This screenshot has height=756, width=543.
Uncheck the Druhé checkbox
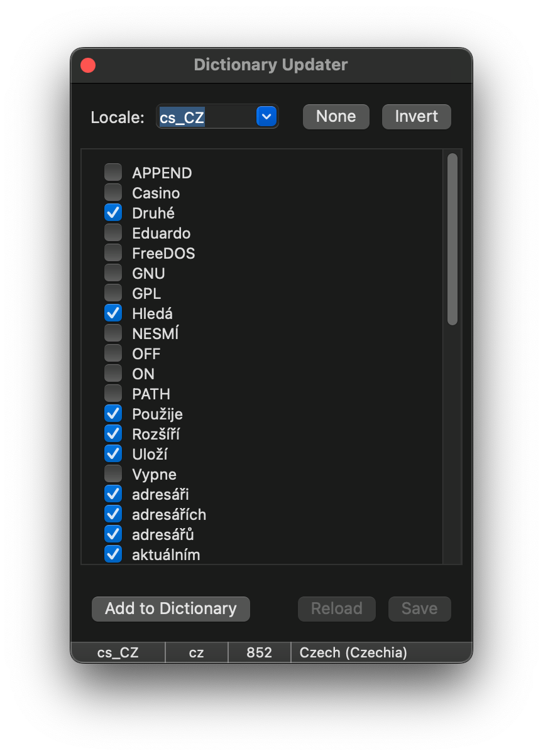pyautogui.click(x=113, y=213)
